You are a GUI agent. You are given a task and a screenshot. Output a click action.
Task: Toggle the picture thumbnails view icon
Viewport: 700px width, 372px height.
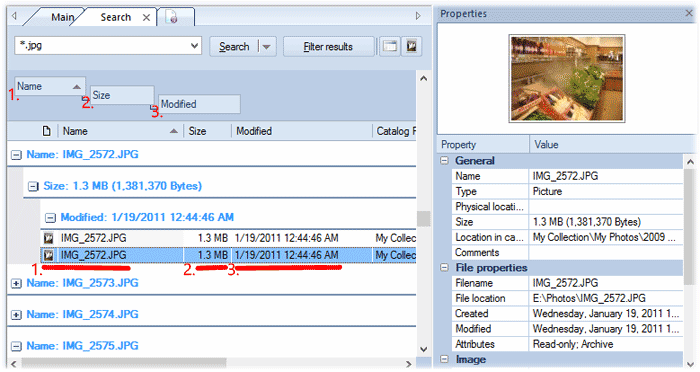click(x=412, y=46)
